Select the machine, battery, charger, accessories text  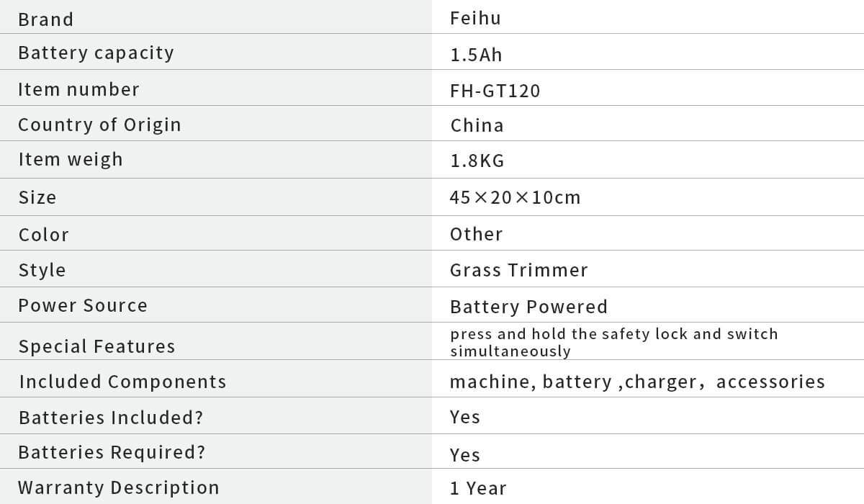click(x=637, y=382)
